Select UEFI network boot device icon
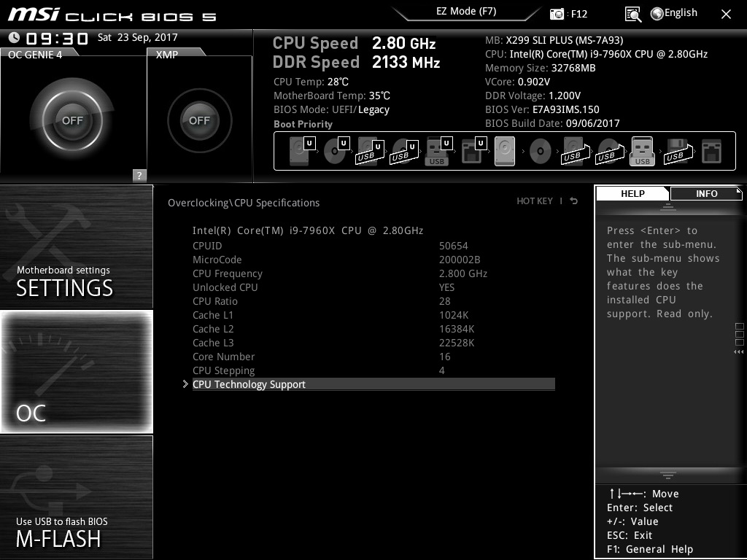The width and height of the screenshot is (747, 560). (x=473, y=151)
